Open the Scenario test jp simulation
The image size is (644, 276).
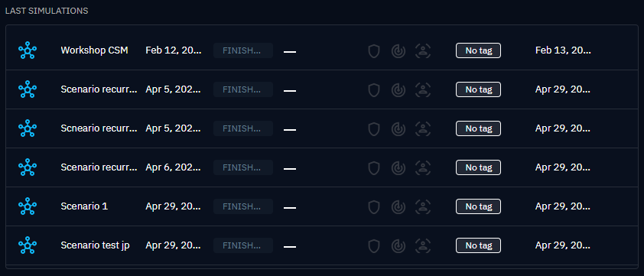point(322,245)
